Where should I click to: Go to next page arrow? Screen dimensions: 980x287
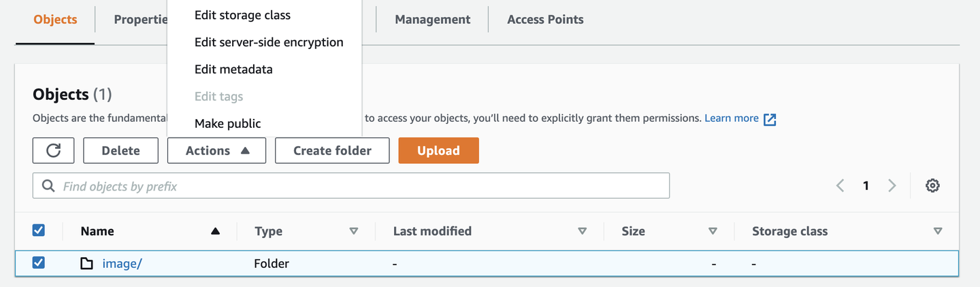892,186
